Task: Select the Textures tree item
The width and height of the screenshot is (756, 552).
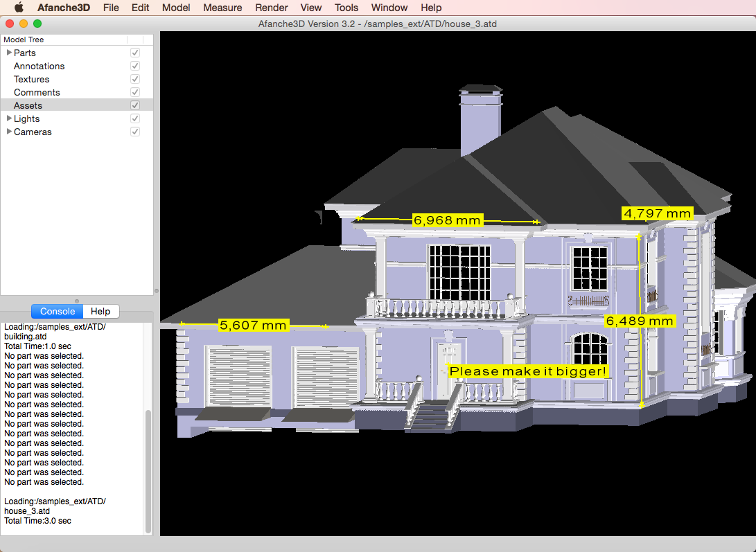Action: pyautogui.click(x=32, y=79)
